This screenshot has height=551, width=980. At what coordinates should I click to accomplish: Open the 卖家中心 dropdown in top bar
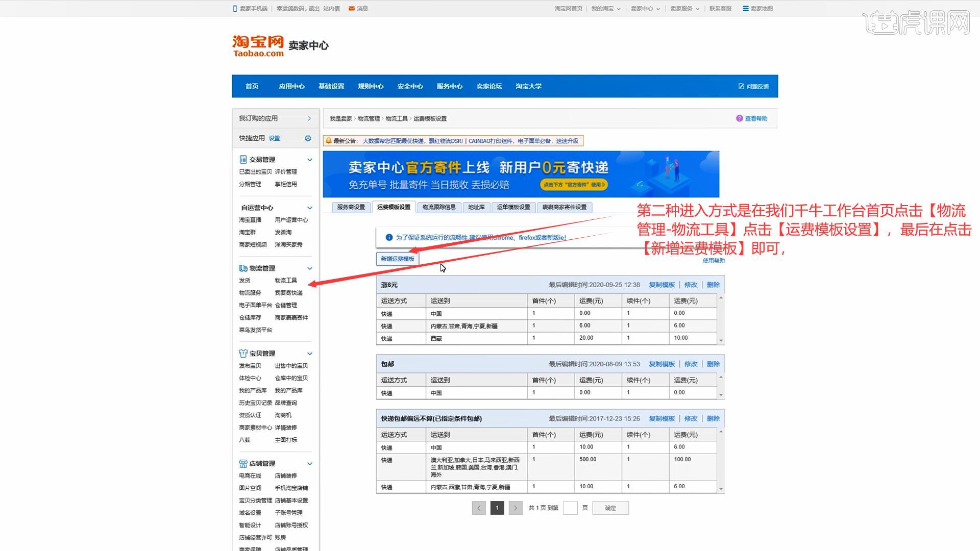pos(645,9)
